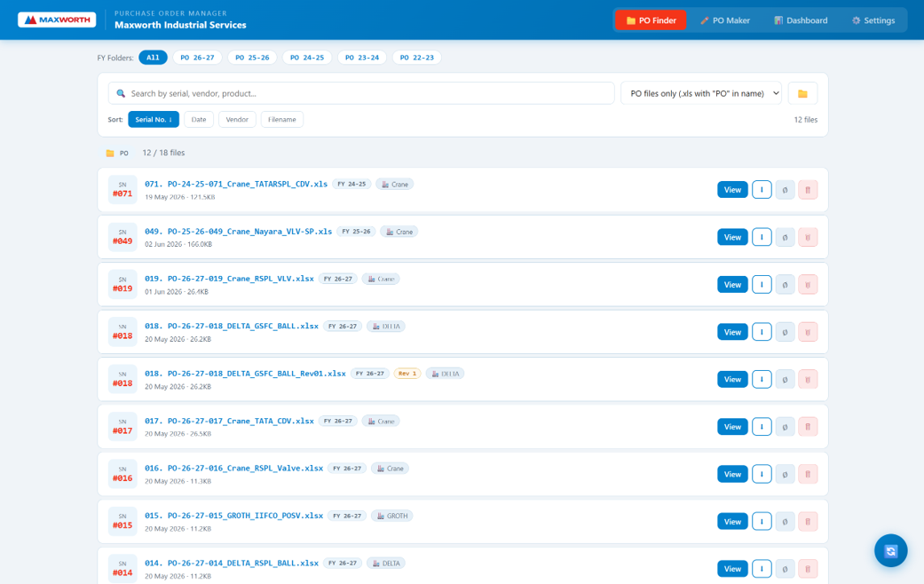This screenshot has width=924, height=584.
Task: Open the 071. PO-24-25-071_Crane_TATARSPL_CDV.xls filename link
Action: click(x=236, y=184)
